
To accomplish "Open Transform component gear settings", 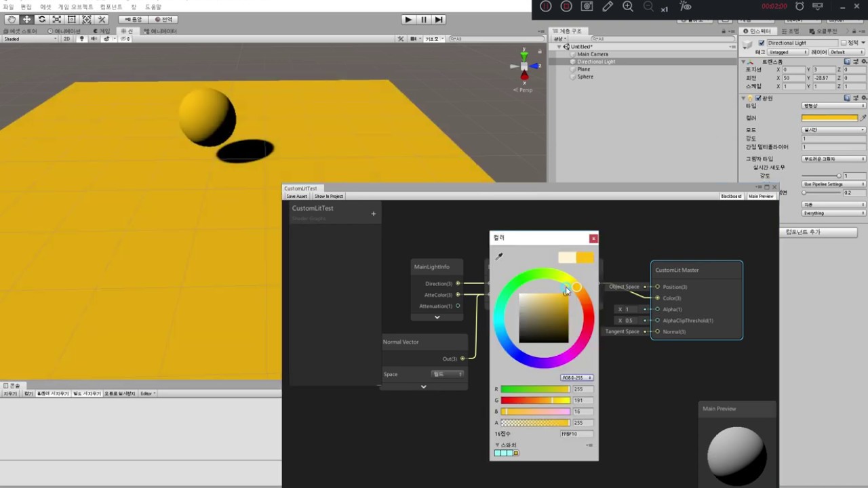I will pos(863,61).
